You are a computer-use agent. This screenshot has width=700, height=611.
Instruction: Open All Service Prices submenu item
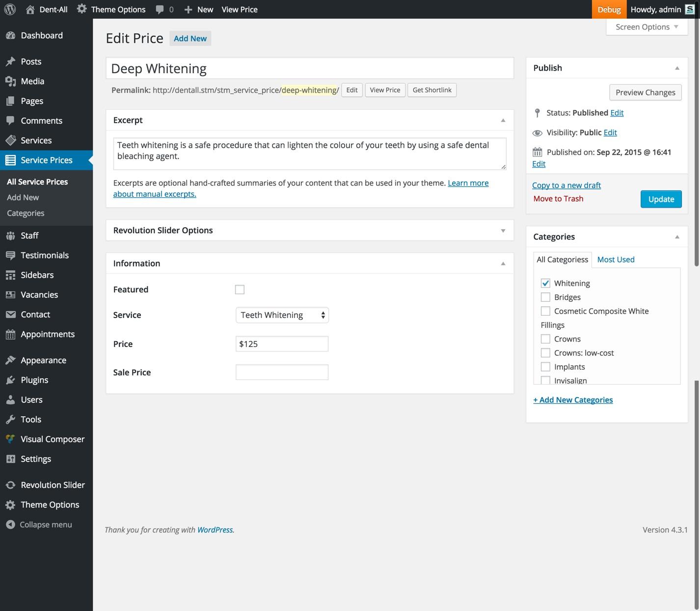(x=37, y=182)
